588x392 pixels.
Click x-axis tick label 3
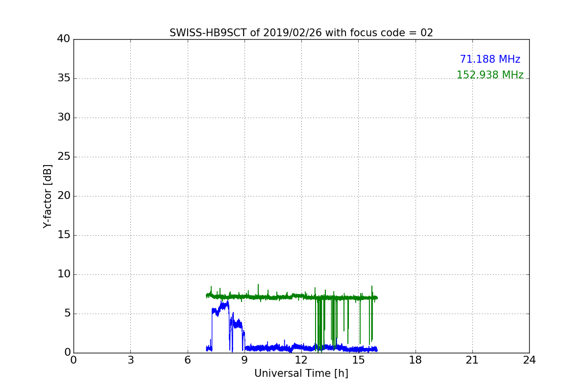(x=130, y=360)
